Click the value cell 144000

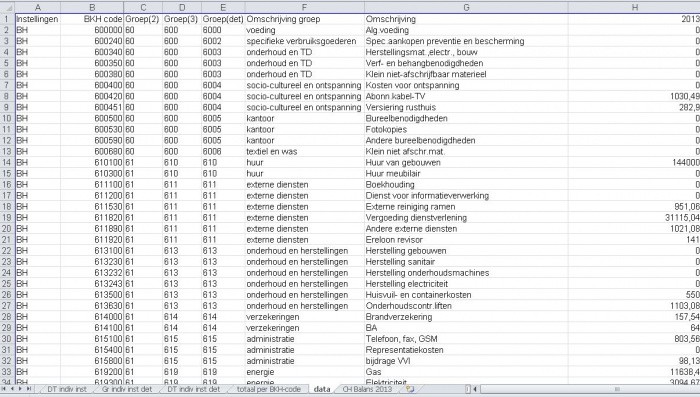634,163
